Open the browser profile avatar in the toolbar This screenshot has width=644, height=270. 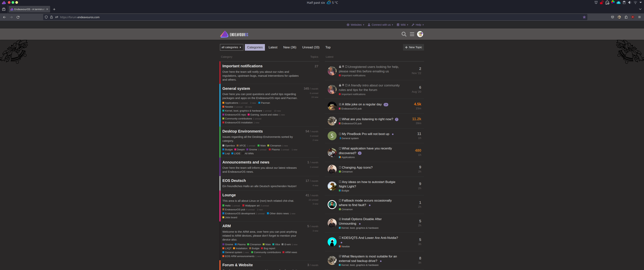click(619, 17)
